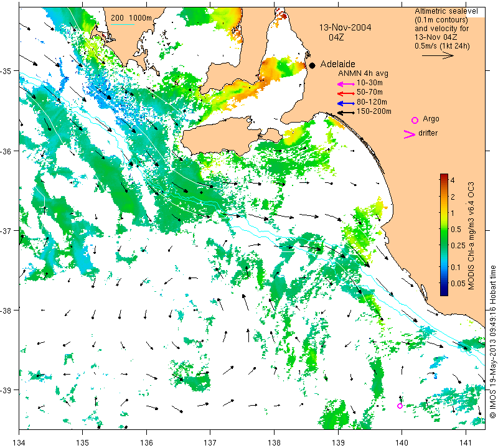
Task: Click the black 150-200m arrow in the legend
Action: click(x=345, y=113)
